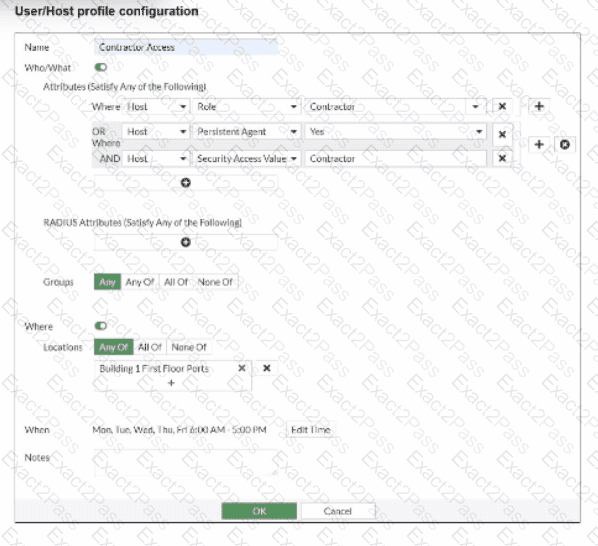Add a condition to the first Where row
Image resolution: width=598 pixels, height=546 pixels.
pos(539,106)
